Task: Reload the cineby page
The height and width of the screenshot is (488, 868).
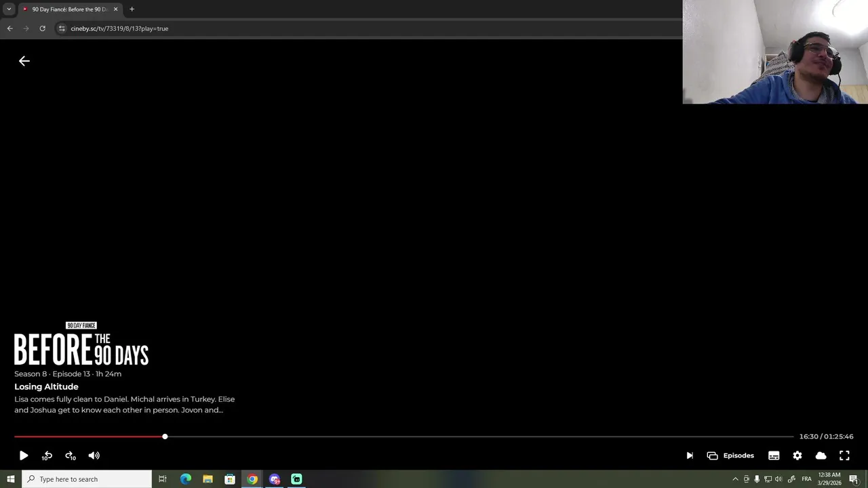Action: click(x=42, y=28)
